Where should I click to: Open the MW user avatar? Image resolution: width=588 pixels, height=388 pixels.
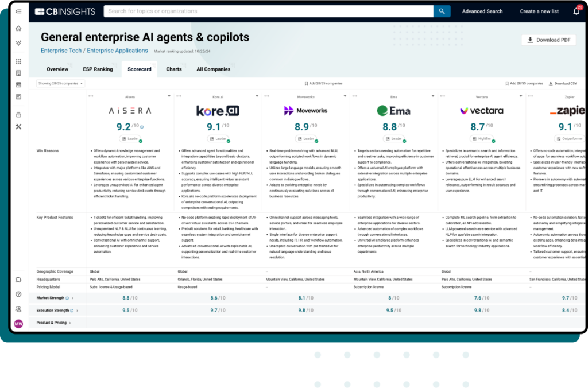click(18, 324)
